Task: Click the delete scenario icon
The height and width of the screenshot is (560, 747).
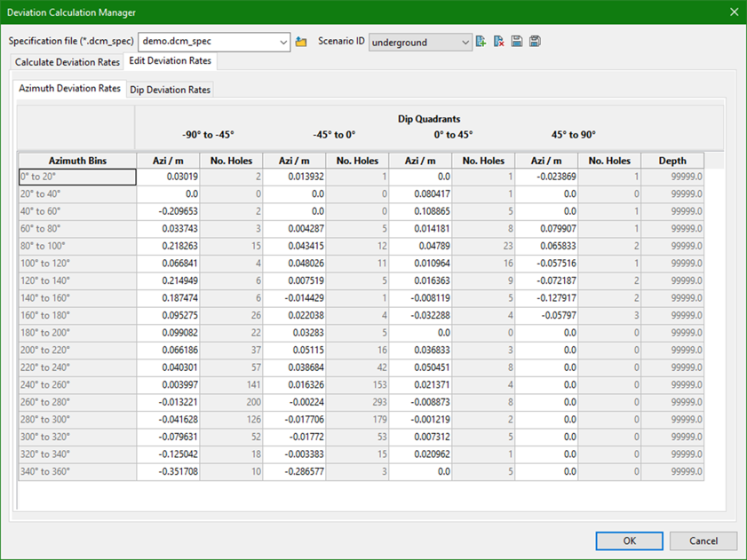Action: click(x=499, y=42)
